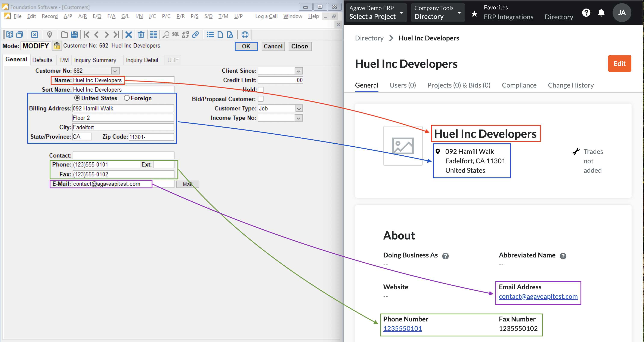This screenshot has width=644, height=342.
Task: Open the Projects & Bids tab
Action: click(458, 85)
